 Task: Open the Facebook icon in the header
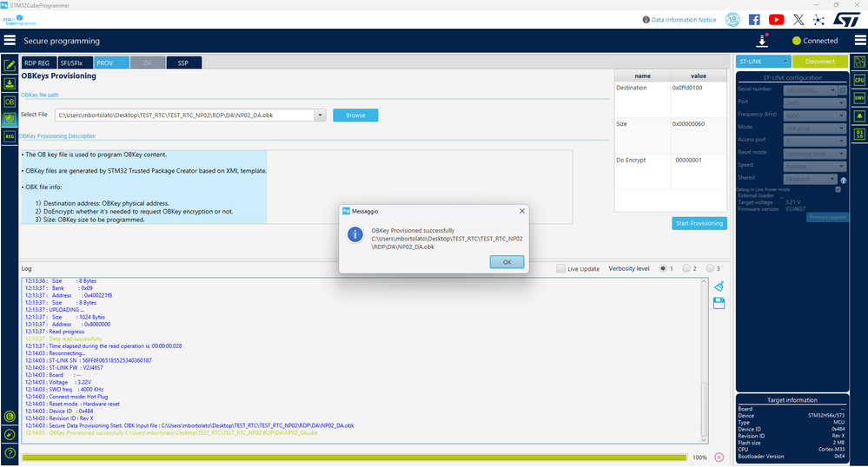coord(754,20)
